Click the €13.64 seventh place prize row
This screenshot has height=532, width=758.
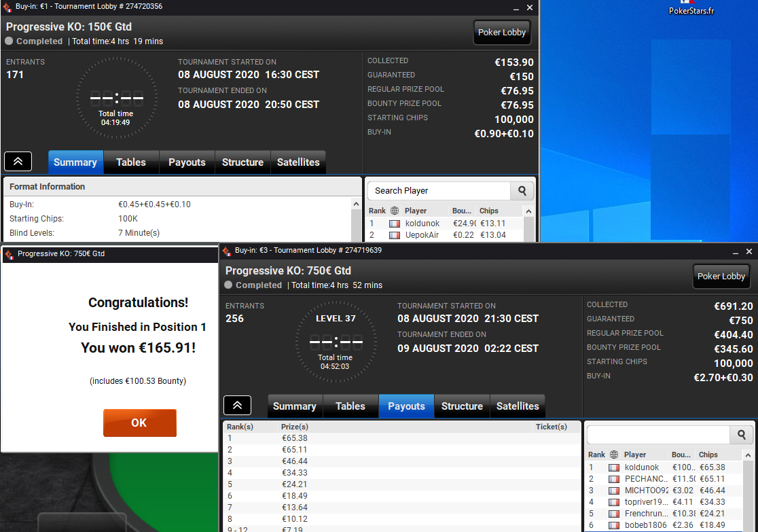pos(401,508)
